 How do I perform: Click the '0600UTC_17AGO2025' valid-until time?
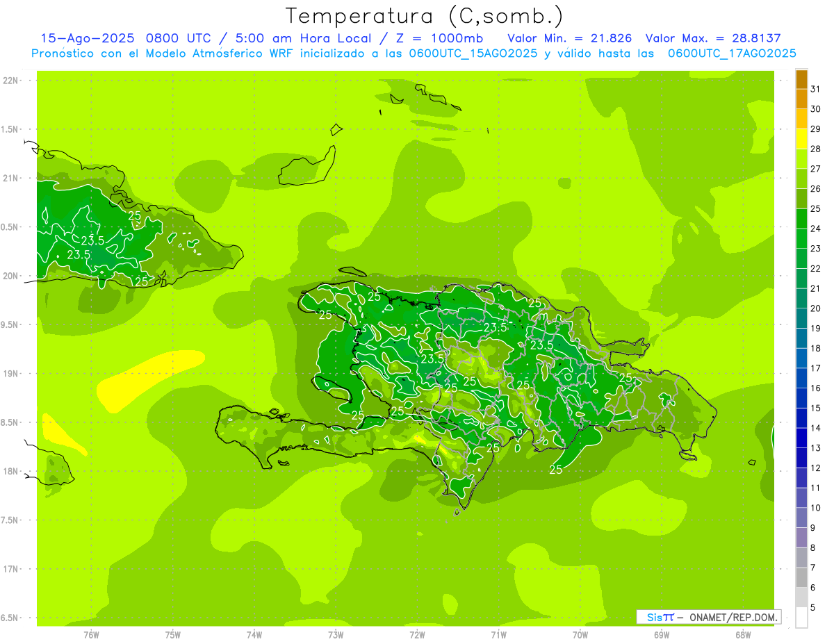coord(732,53)
